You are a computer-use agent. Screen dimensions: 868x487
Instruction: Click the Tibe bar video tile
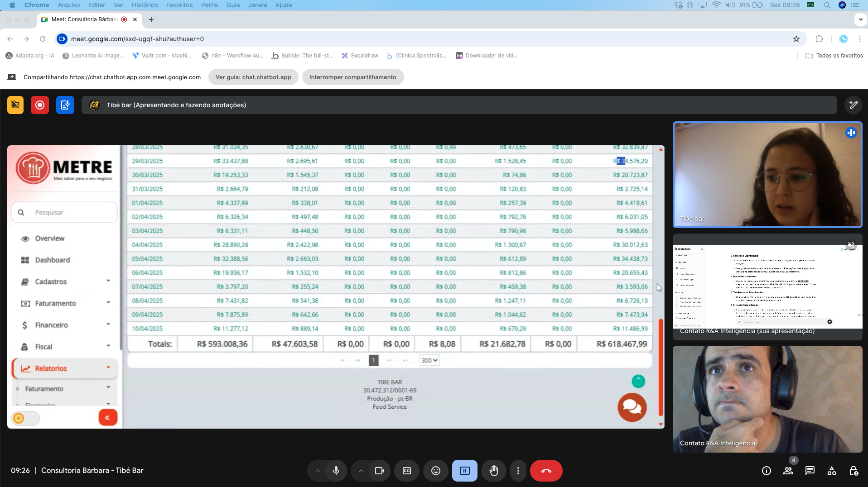point(767,175)
